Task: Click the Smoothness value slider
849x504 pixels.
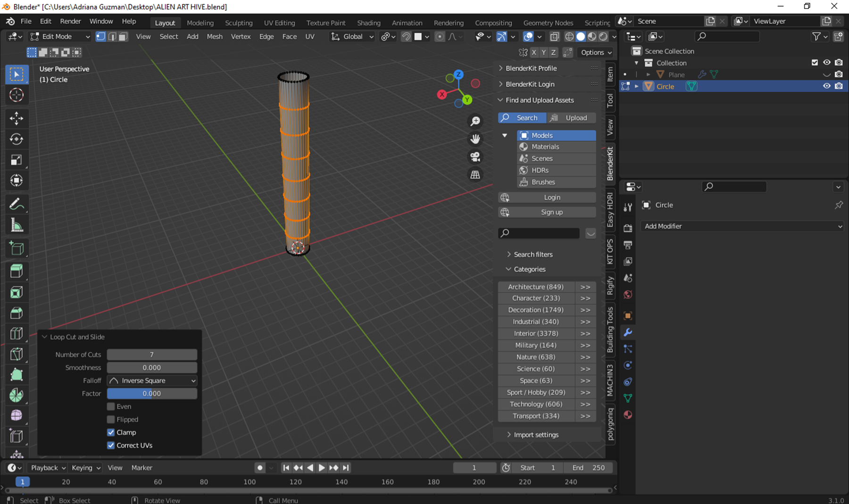Action: [x=152, y=368]
